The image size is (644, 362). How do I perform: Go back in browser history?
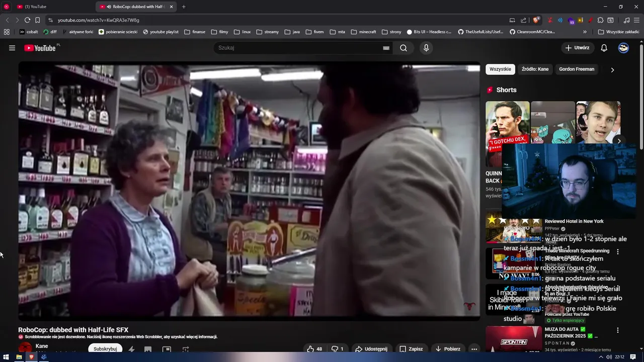coord(7,20)
